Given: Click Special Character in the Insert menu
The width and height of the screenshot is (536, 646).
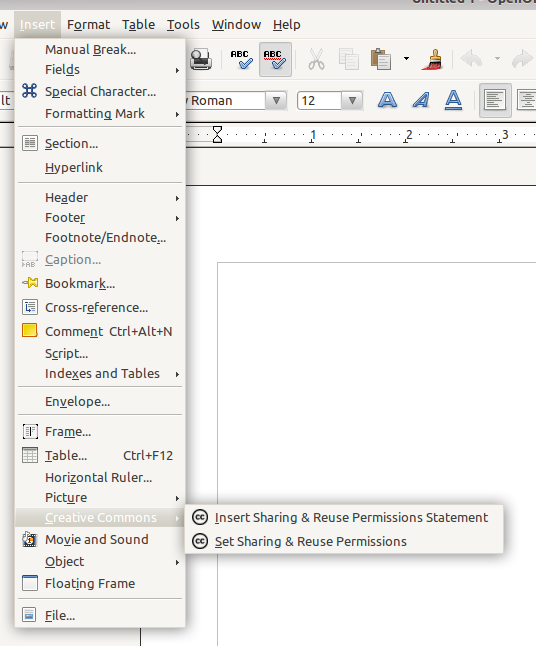Looking at the screenshot, I should [x=100, y=91].
